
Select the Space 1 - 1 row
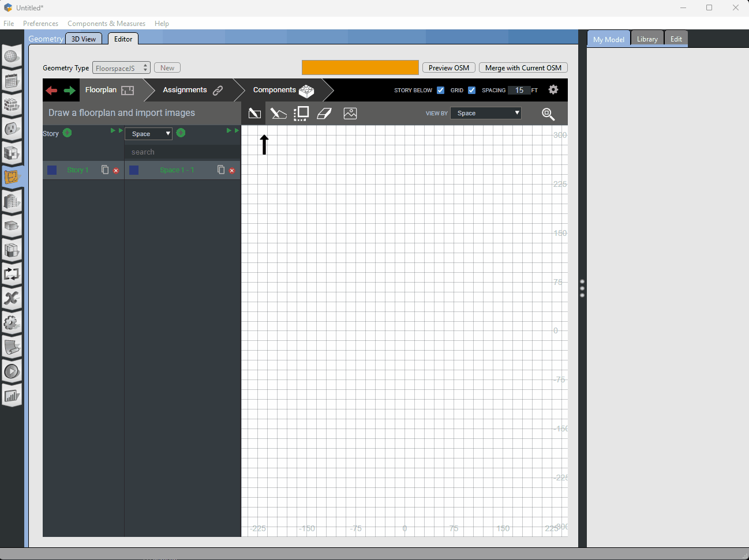[182, 170]
